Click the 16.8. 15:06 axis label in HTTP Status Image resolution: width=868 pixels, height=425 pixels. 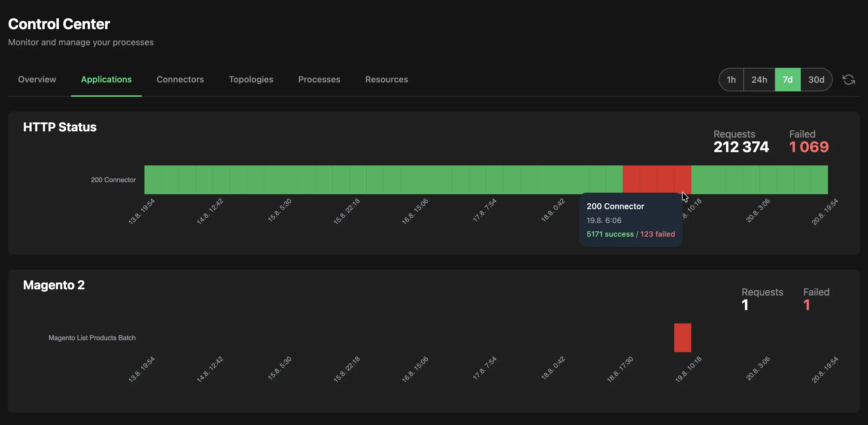pyautogui.click(x=415, y=211)
